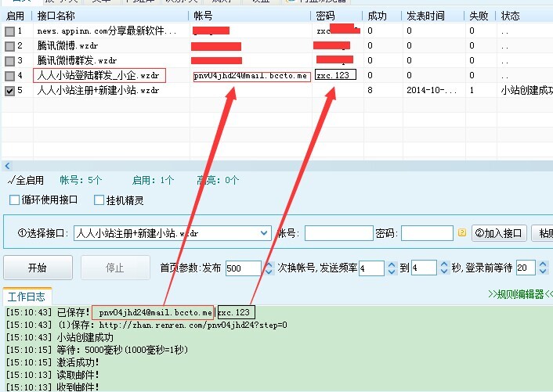This screenshot has width=553, height=392.
Task: Increase the 发布 count of 500 with up arrow
Action: (x=269, y=264)
